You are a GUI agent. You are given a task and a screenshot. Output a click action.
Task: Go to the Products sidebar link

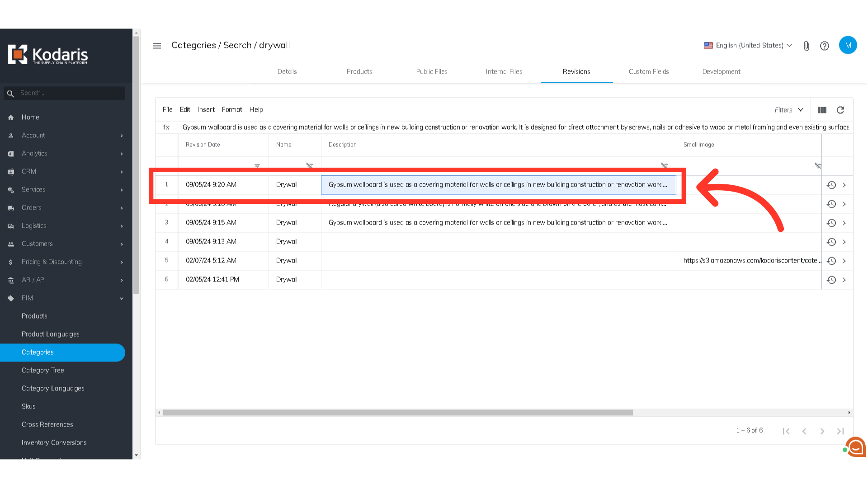click(x=34, y=316)
